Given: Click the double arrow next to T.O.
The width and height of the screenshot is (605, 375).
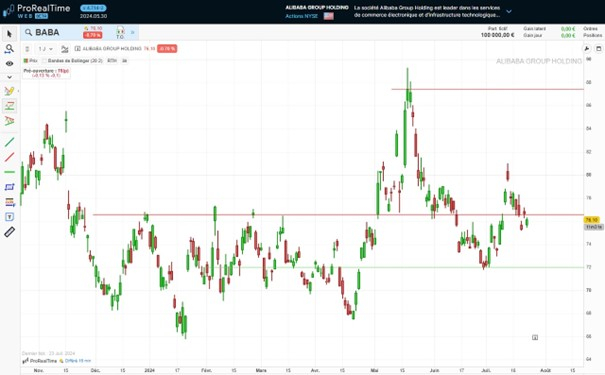Looking at the screenshot, I should pos(132,32).
